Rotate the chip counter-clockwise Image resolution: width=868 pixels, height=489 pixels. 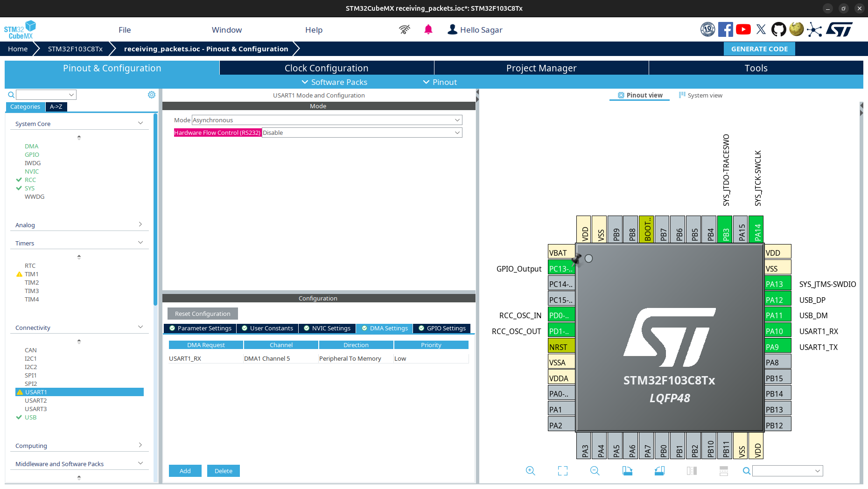[x=659, y=471]
